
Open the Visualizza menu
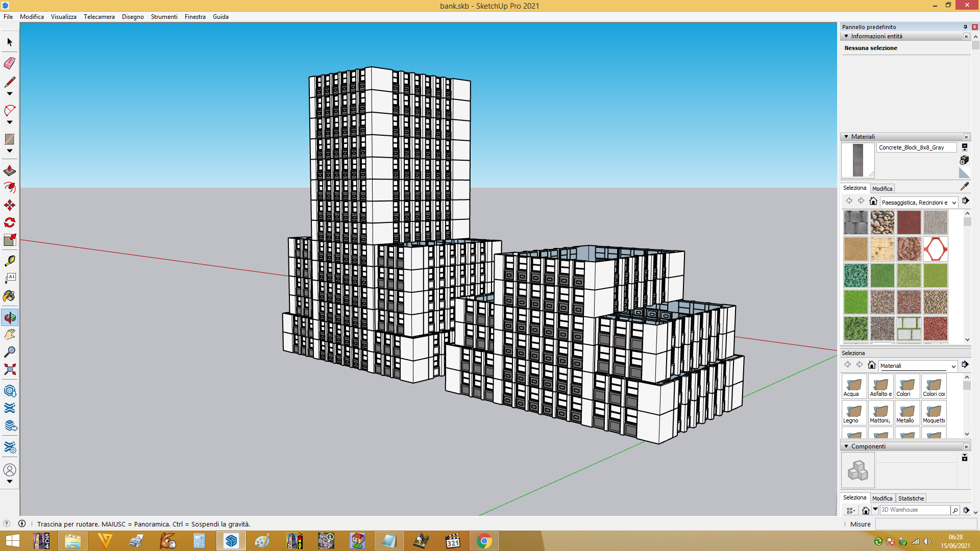click(x=63, y=17)
